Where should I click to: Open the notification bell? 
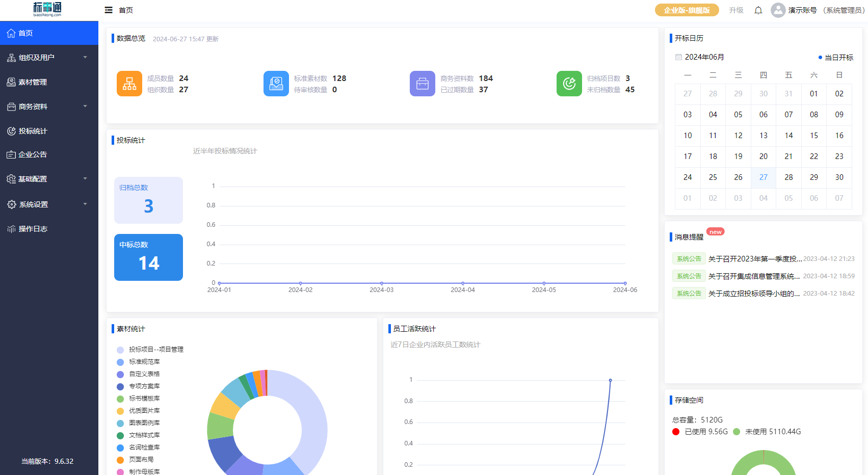tap(758, 10)
